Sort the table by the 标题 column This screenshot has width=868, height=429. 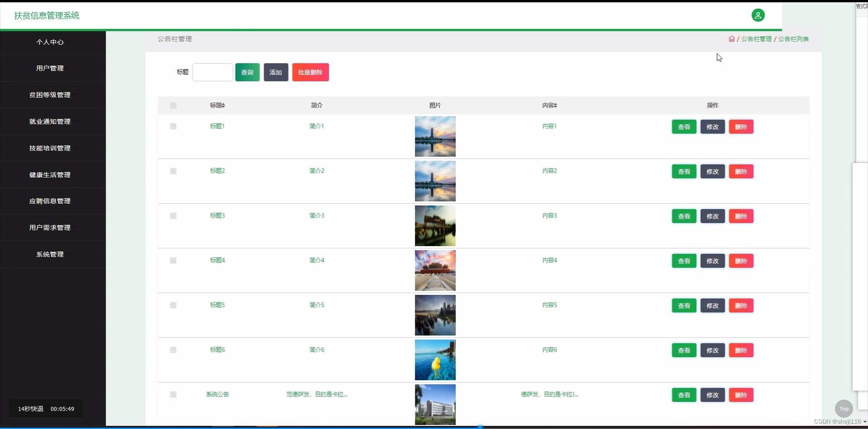coord(217,105)
